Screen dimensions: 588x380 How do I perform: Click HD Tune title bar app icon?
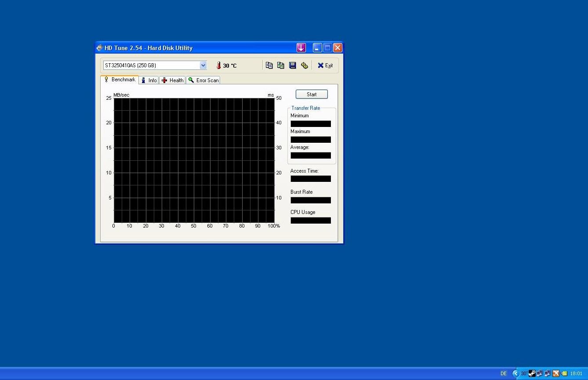tap(100, 48)
